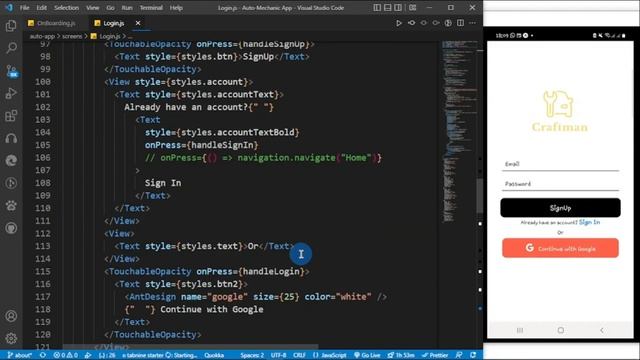This screenshot has width=640, height=360.
Task: Click handleLogin on line 115
Action: 271,271
